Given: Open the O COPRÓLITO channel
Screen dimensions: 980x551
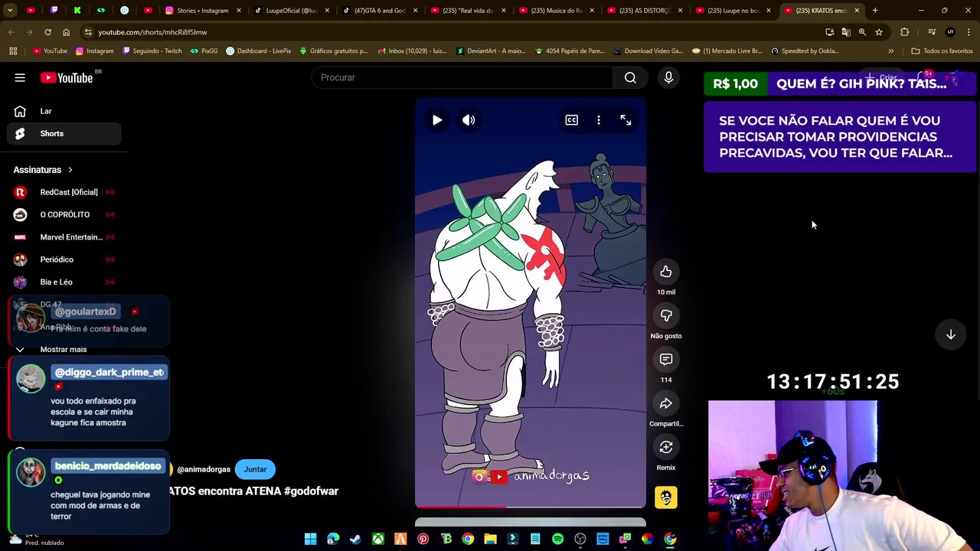Looking at the screenshot, I should pyautogui.click(x=64, y=214).
